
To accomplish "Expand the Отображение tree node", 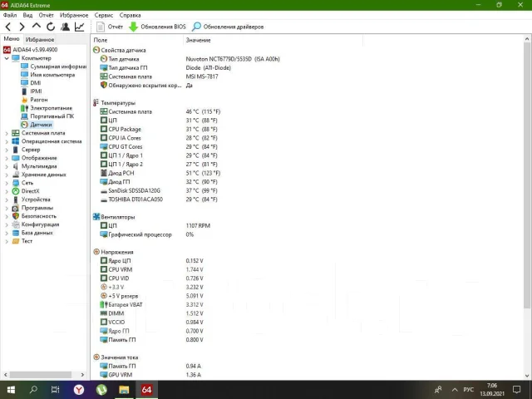I will 7,158.
